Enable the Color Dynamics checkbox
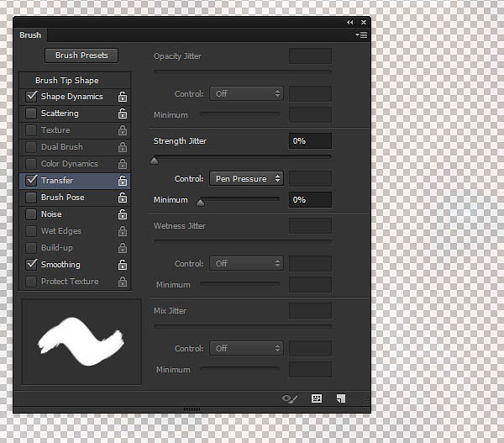Viewport: 504px width, 443px height. click(x=31, y=163)
